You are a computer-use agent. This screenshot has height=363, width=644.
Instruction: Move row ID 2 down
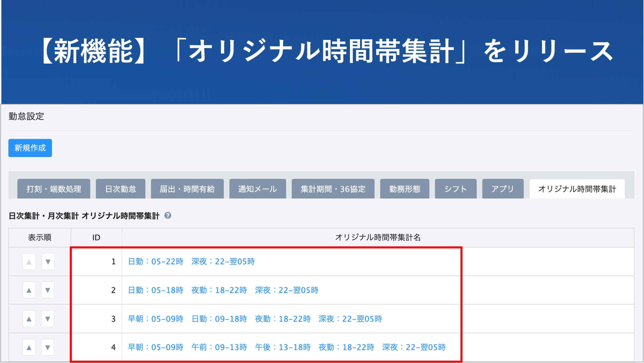[x=48, y=290]
